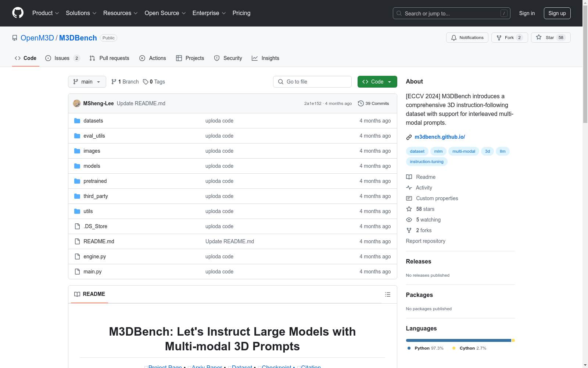Expand the Solutions menu
The width and height of the screenshot is (588, 368).
click(x=81, y=13)
